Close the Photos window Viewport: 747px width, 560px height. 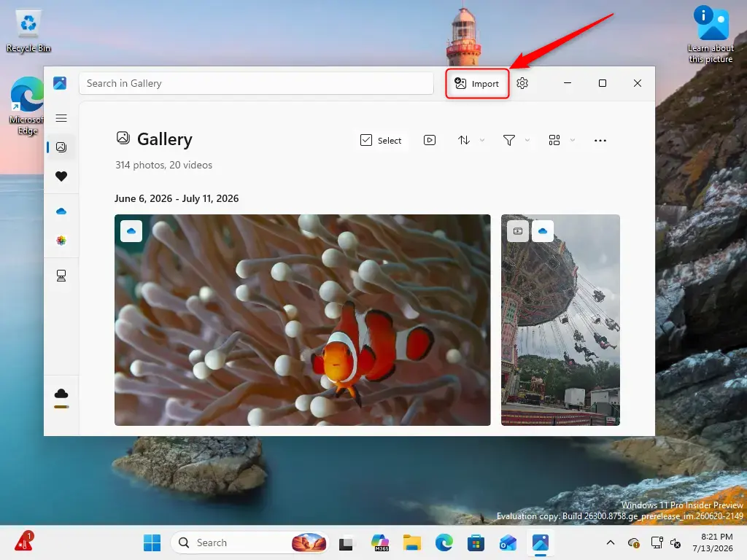638,83
